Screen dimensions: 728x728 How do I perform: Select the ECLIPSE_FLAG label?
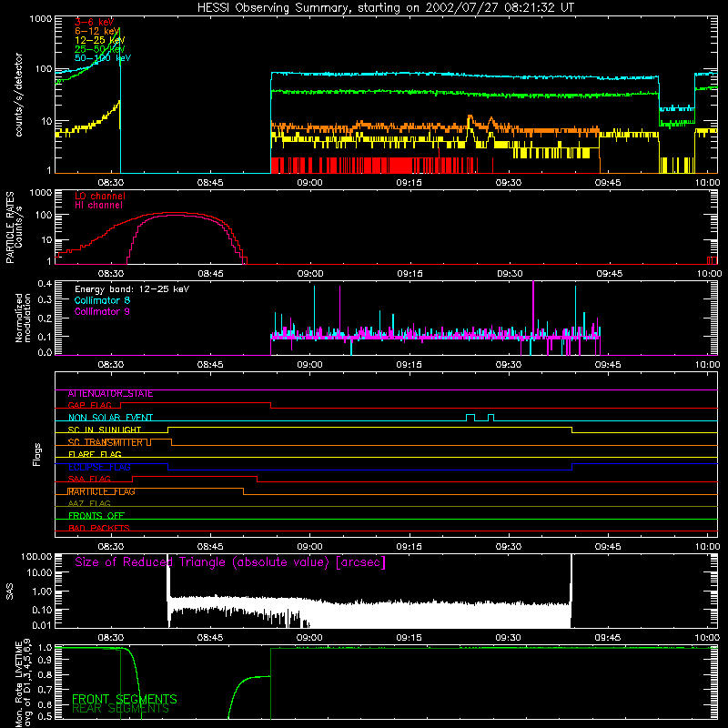click(x=99, y=467)
